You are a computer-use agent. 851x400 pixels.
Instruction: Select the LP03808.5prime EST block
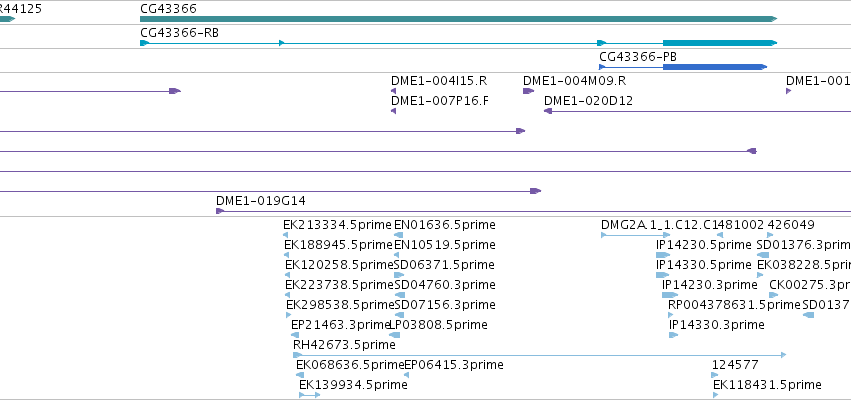click(x=395, y=335)
